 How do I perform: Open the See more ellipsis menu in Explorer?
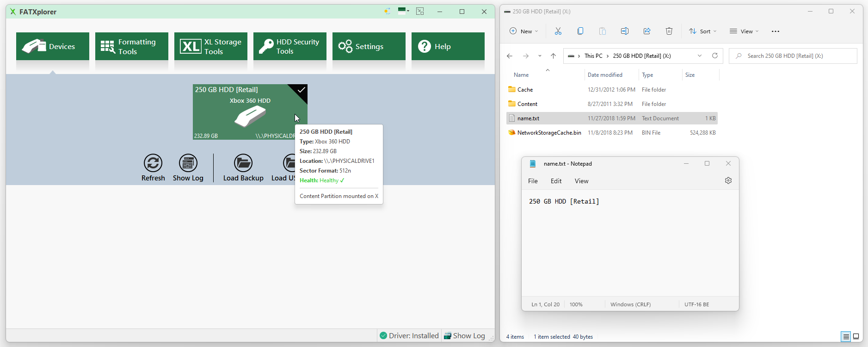tap(776, 31)
